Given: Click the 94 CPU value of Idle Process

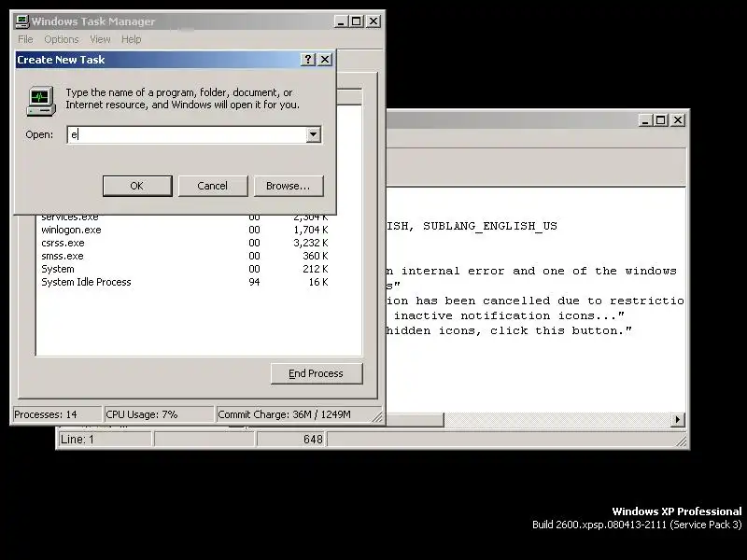Looking at the screenshot, I should [x=254, y=282].
